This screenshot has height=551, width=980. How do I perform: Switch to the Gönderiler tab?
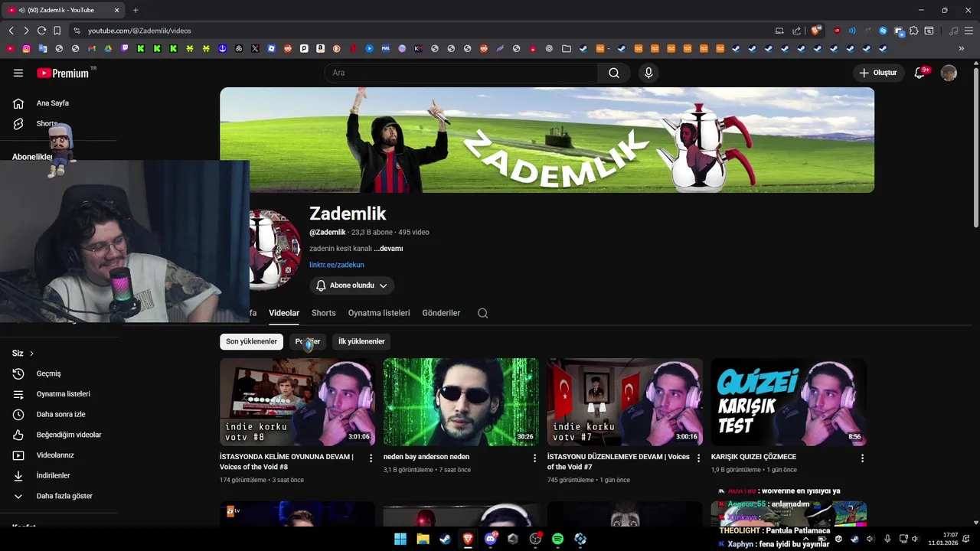(x=441, y=313)
